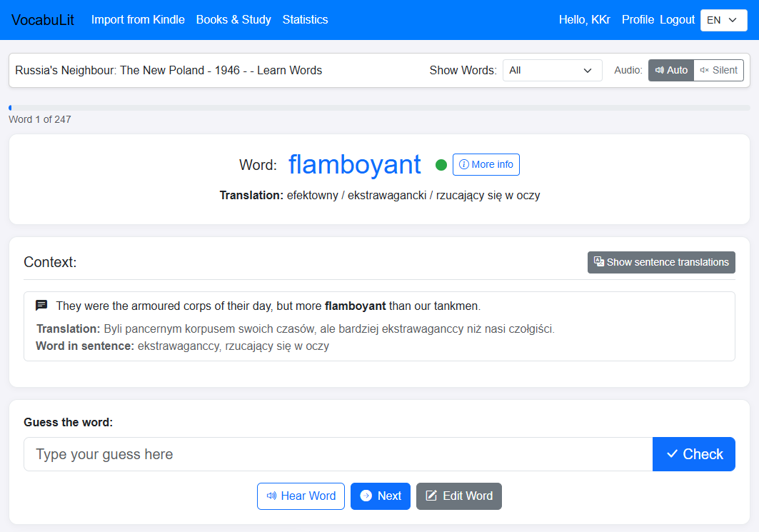Go to the Next word
Image resolution: width=759 pixels, height=532 pixels.
[x=381, y=496]
